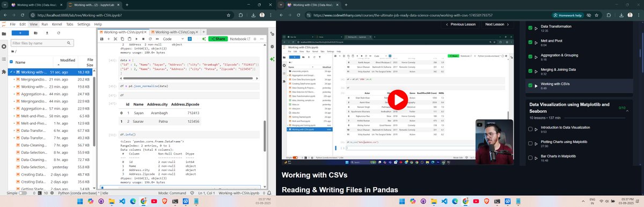Toggle the Data Transformation lesson completion checkbox

pos(530,28)
